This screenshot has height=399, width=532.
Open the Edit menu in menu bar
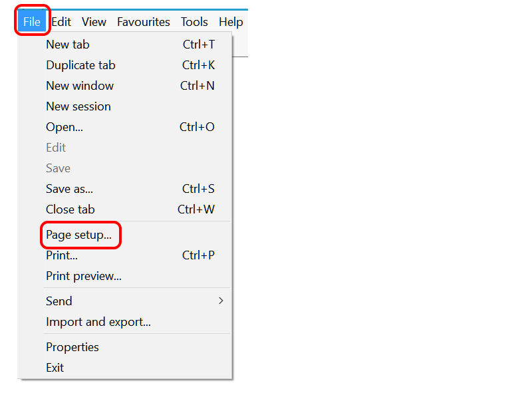pyautogui.click(x=61, y=22)
